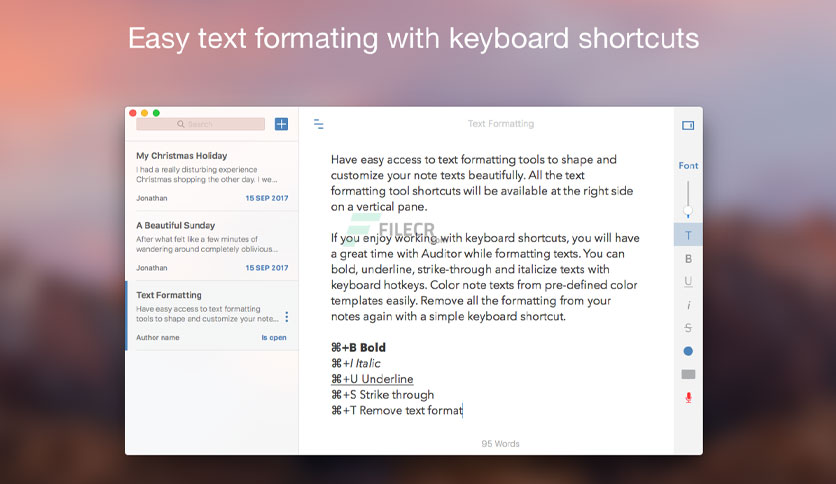836x484 pixels.
Task: Toggle the note list sidebar icon
Action: pyautogui.click(x=318, y=124)
